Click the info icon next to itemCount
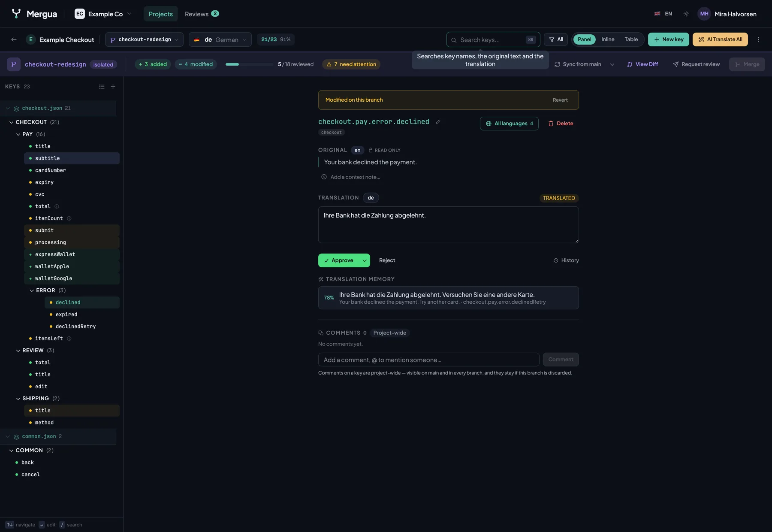Screen dimensions: 772x532 69,218
